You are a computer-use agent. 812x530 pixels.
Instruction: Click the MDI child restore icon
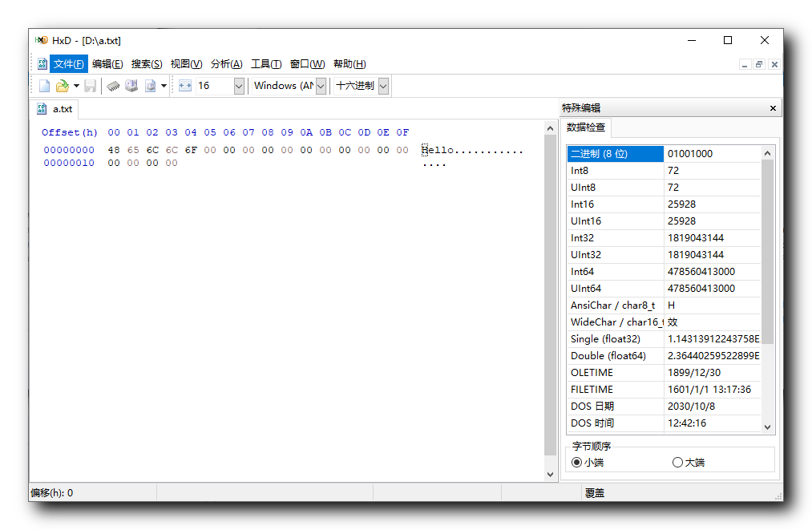tap(759, 64)
